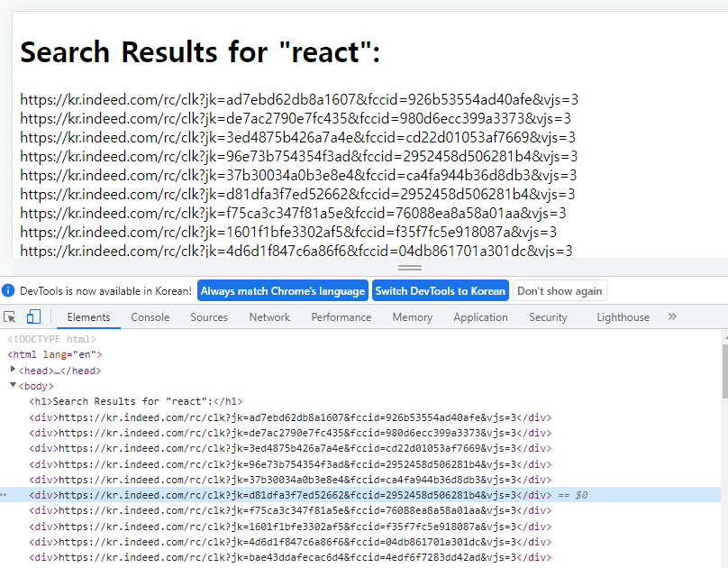Click Always match Chrome's language button
728x568 pixels.
(x=283, y=290)
